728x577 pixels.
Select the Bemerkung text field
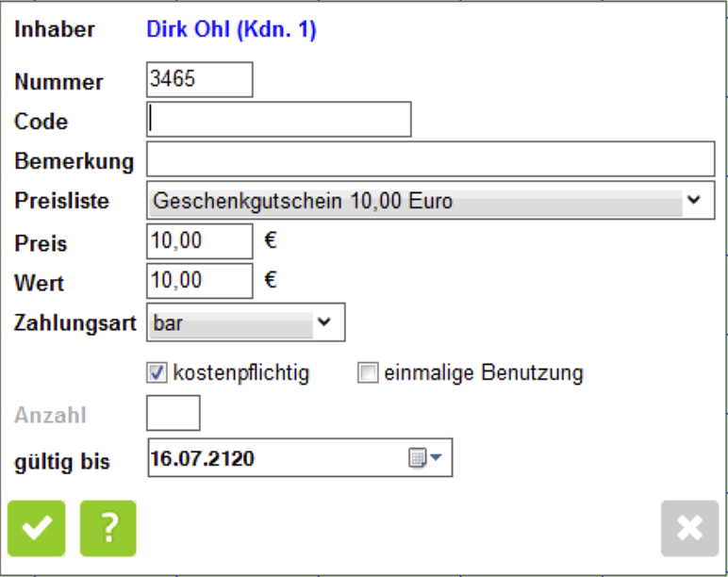pos(431,159)
